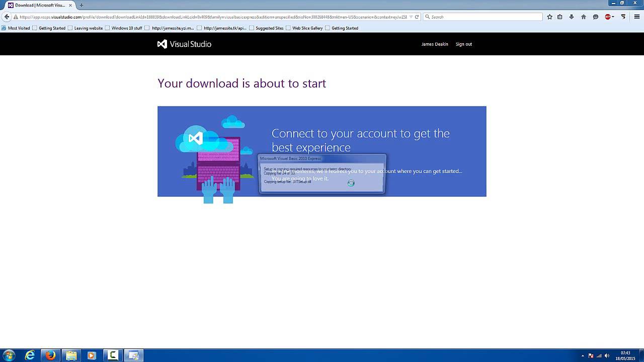Open the Hello chat smiley icon
This screenshot has width=644, height=362.
click(x=596, y=17)
